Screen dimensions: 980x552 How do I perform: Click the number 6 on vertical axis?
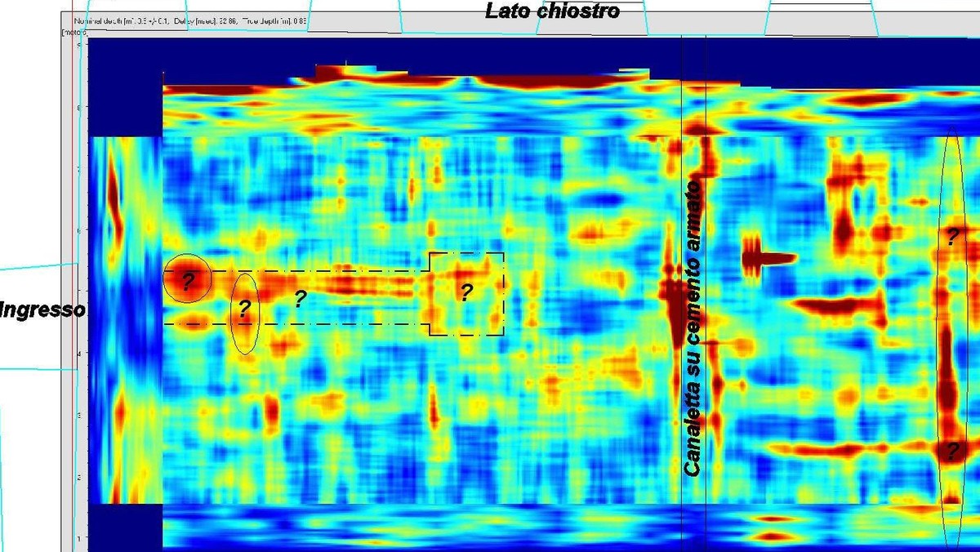tap(78, 230)
